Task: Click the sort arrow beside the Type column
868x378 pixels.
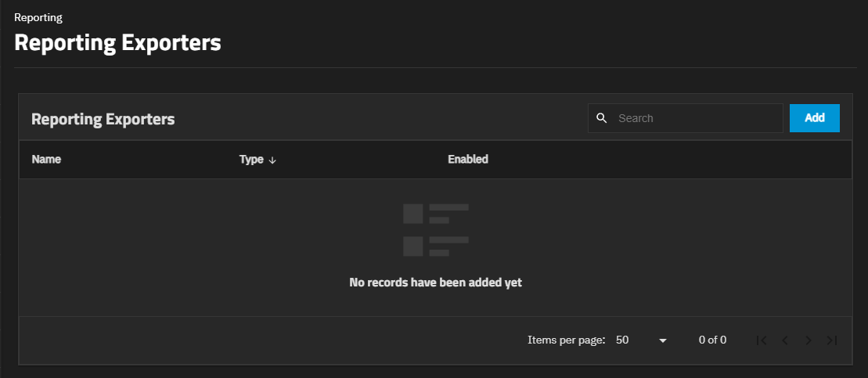Action: point(272,160)
